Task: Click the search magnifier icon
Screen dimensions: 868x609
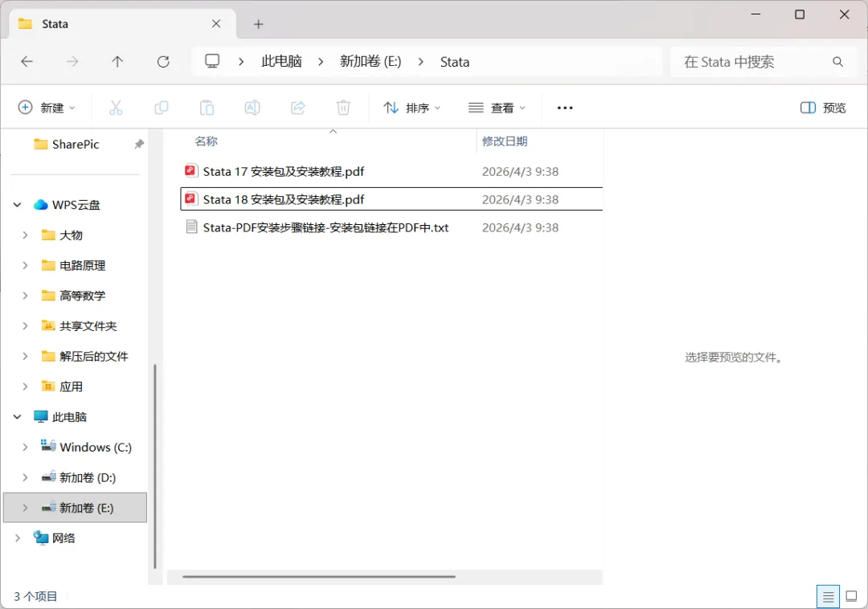Action: pos(837,62)
